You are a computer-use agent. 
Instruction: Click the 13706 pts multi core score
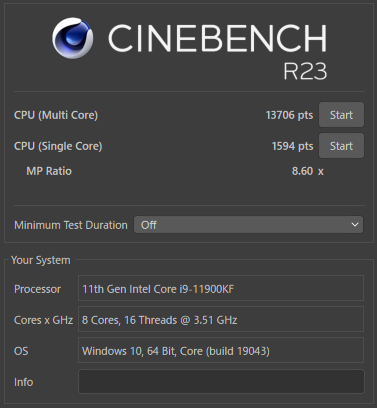coord(289,115)
